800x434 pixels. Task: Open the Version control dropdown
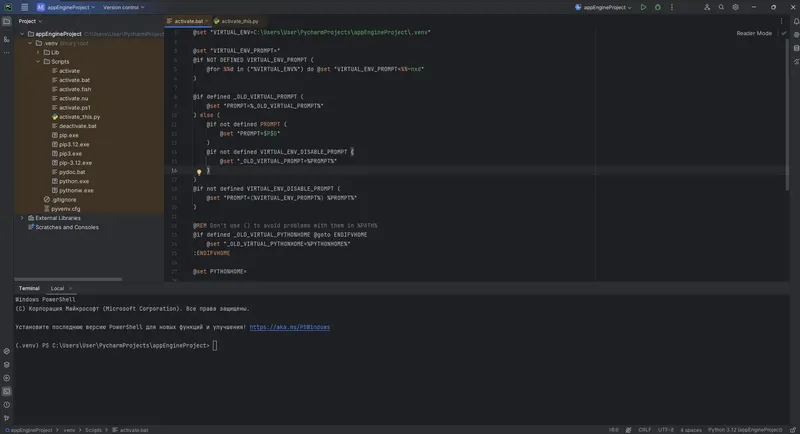point(123,7)
